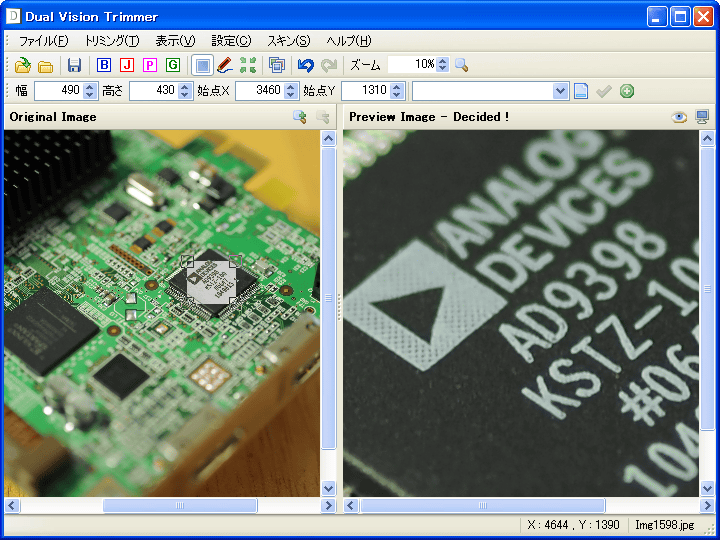Open the 表示(V) menu

[x=175, y=41]
